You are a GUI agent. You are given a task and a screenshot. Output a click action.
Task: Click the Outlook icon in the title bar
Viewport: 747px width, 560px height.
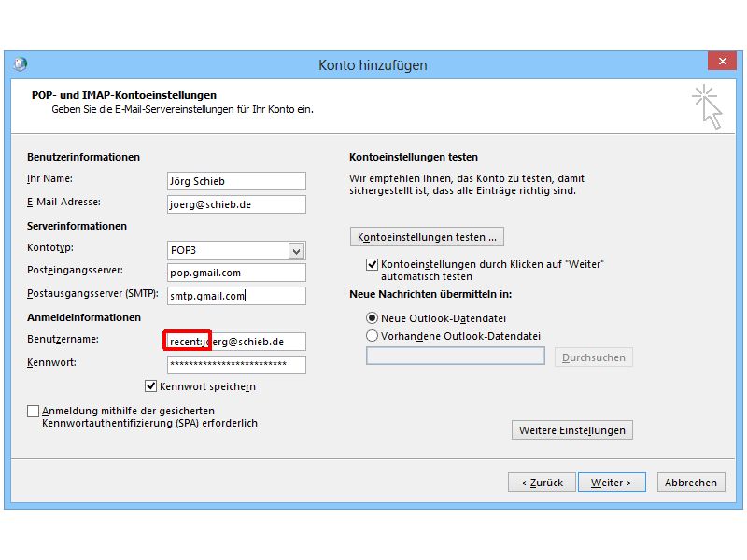[x=20, y=63]
